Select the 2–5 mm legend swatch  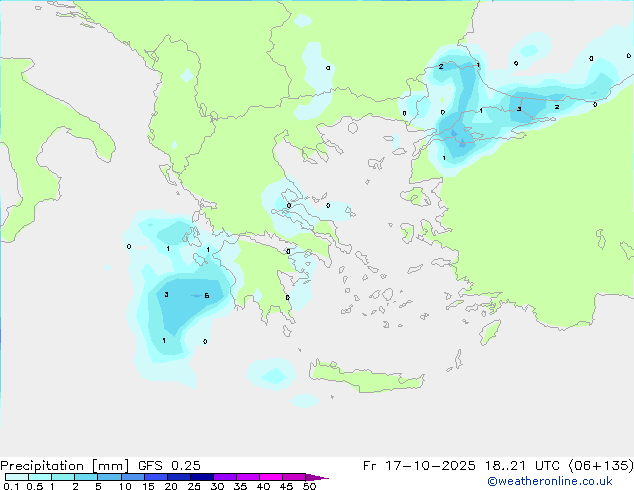(86, 477)
